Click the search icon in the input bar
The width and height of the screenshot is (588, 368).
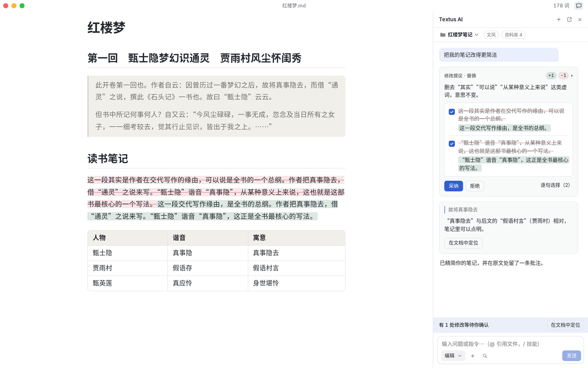click(x=485, y=356)
